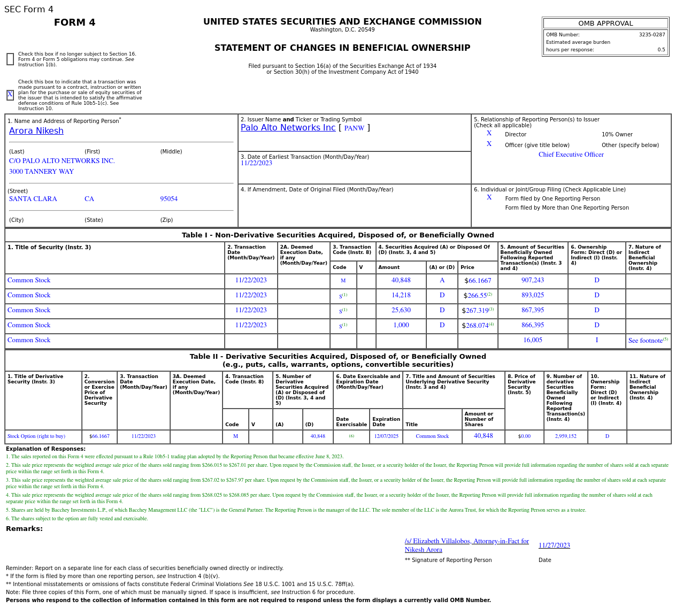Click the city SANTA CLARA

pyautogui.click(x=33, y=199)
